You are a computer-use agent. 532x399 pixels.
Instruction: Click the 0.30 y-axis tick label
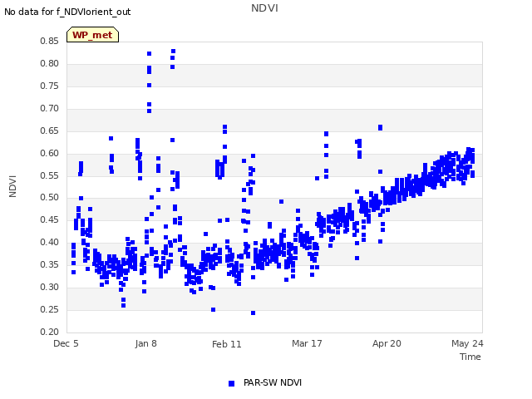(49, 287)
